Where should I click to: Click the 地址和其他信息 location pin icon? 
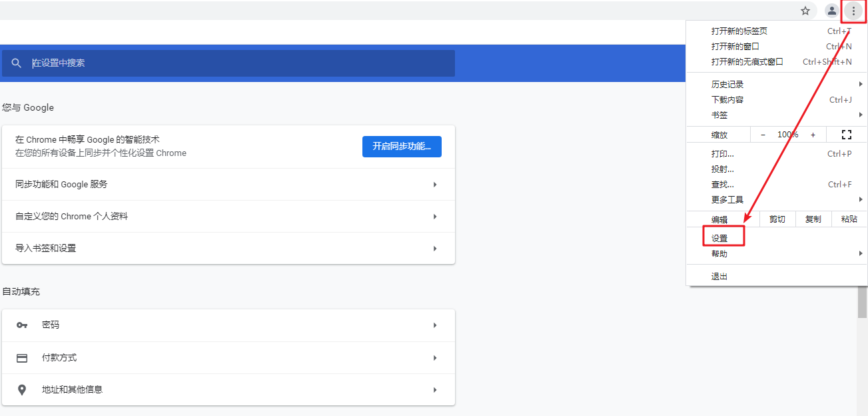22,390
